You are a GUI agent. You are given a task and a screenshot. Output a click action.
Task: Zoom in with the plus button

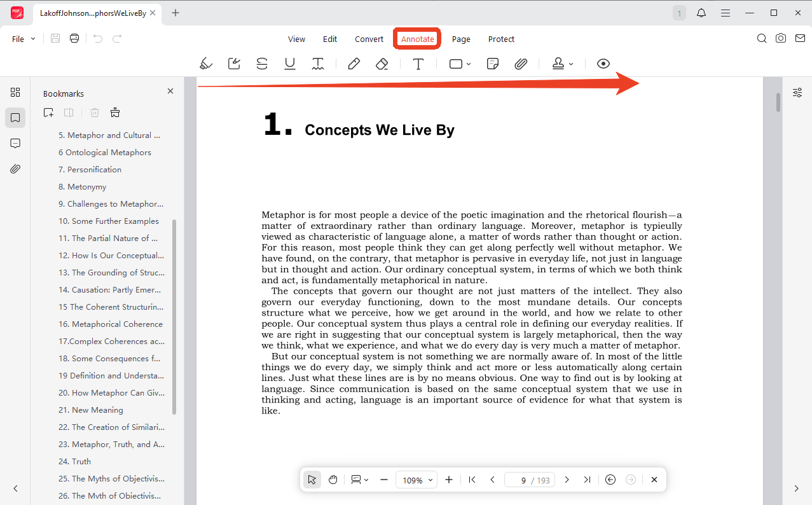(x=449, y=480)
